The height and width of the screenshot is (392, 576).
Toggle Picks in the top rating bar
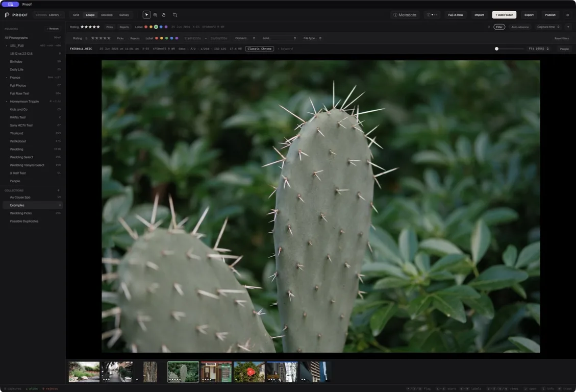click(110, 27)
